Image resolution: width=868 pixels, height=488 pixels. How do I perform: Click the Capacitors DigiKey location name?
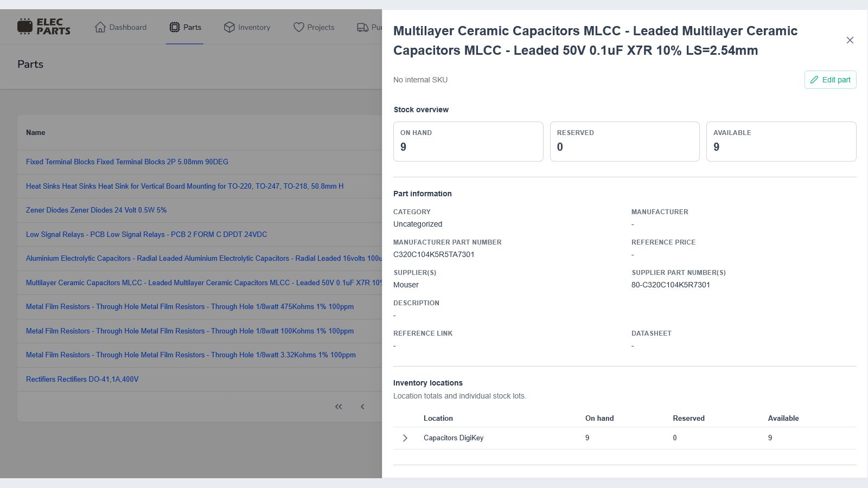coord(454,438)
